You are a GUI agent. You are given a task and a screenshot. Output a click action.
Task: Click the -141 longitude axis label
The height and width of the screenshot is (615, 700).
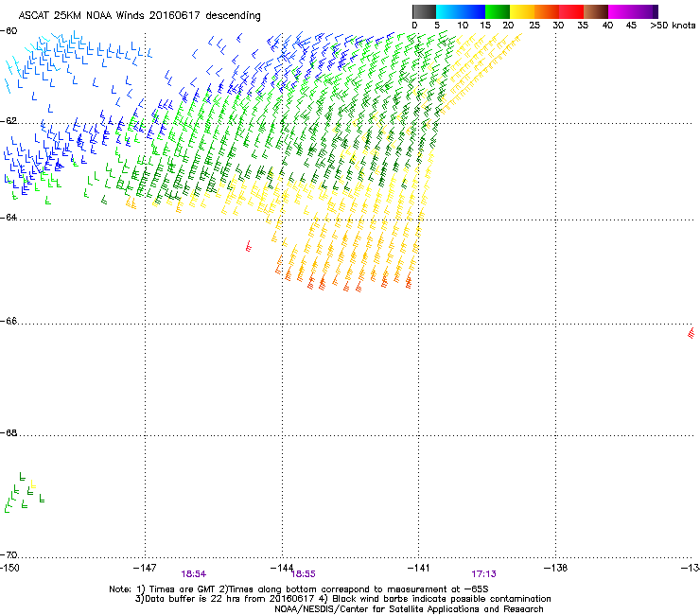pyautogui.click(x=419, y=568)
